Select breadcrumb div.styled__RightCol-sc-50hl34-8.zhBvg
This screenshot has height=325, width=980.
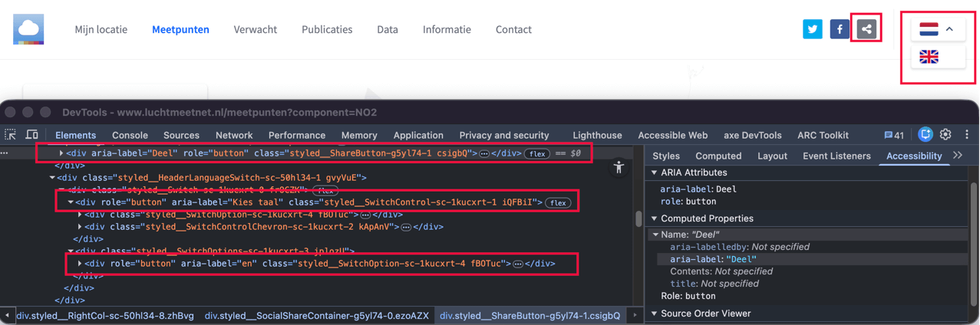pos(105,315)
